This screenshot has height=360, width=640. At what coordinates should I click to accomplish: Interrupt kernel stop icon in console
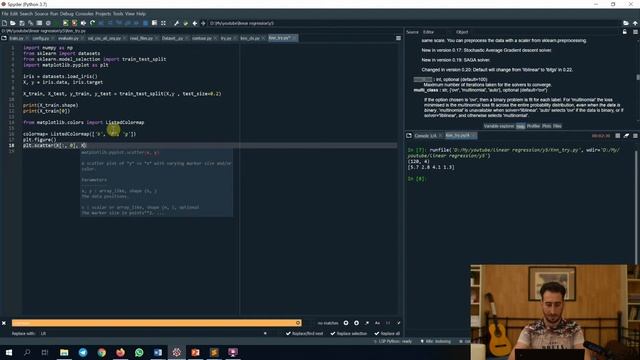click(618, 136)
